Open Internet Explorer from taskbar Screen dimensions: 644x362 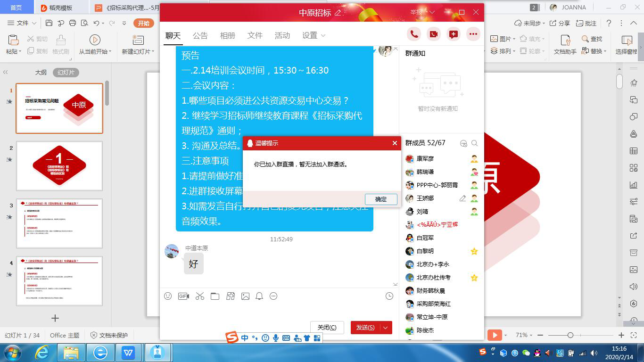42,353
